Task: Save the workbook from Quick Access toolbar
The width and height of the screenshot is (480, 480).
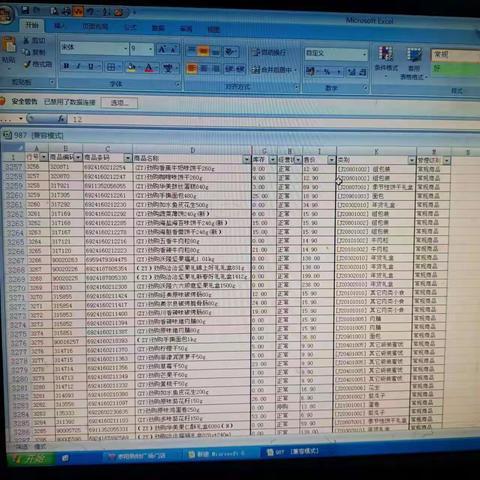Action: pos(25,10)
